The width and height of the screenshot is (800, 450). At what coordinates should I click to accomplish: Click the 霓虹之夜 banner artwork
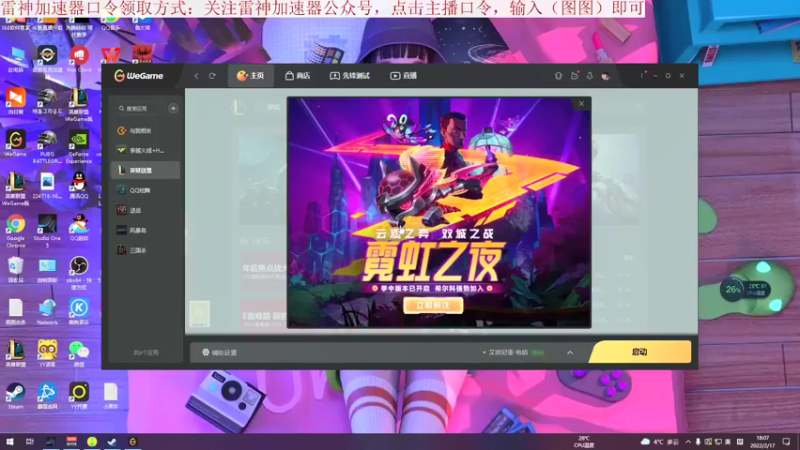pos(439,212)
